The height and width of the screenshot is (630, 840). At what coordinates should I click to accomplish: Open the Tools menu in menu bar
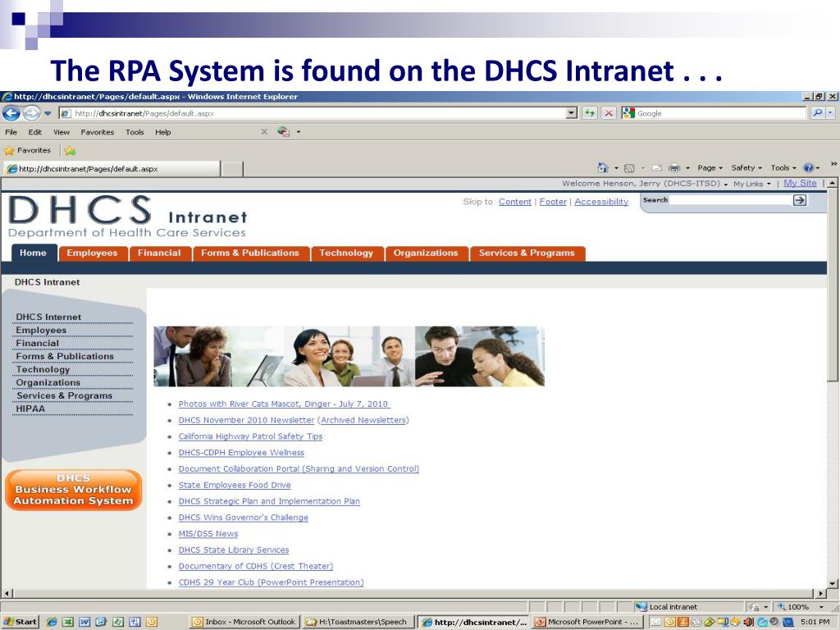(135, 132)
